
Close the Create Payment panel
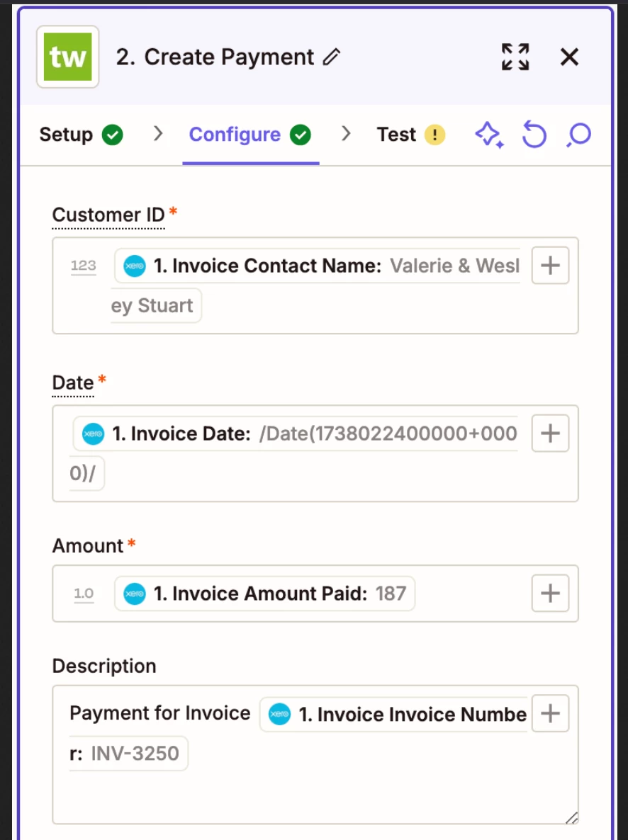[570, 57]
